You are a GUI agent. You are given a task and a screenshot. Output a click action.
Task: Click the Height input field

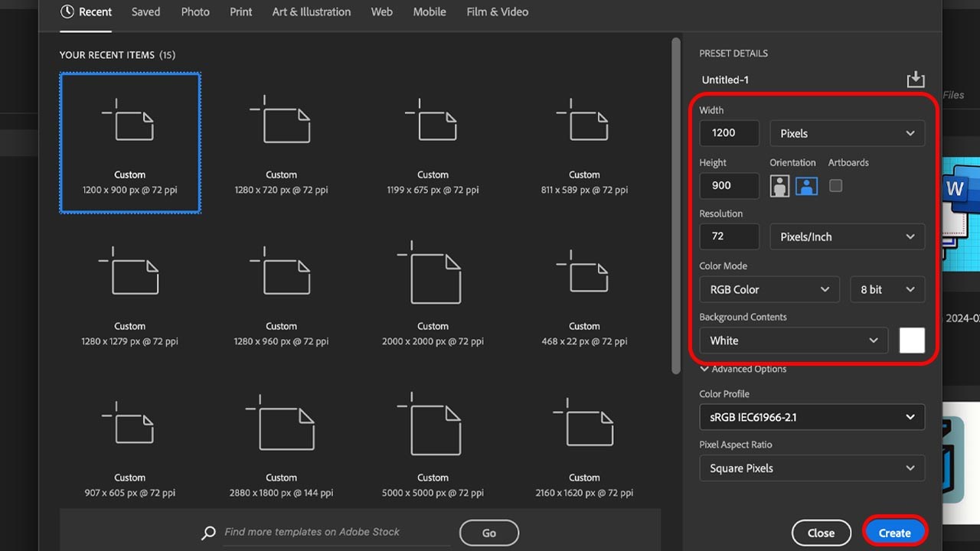tap(730, 186)
